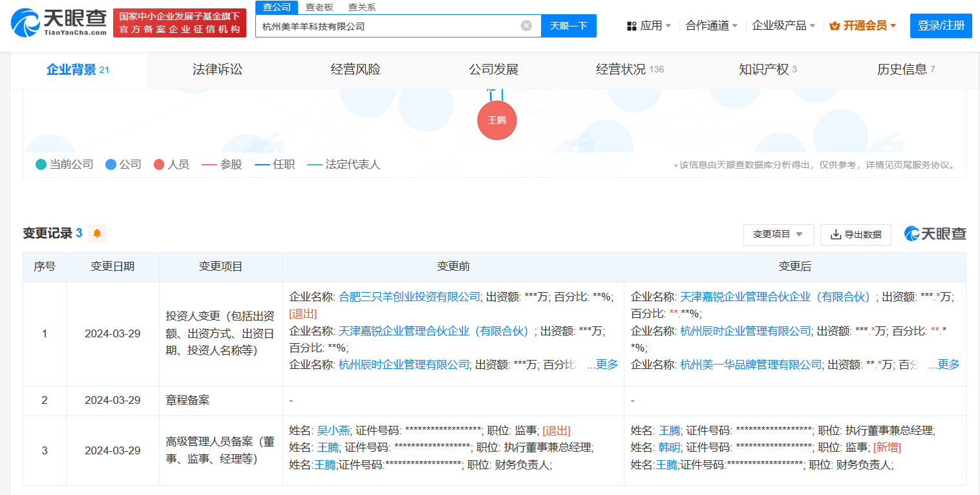
Task: Switch to the 企业背景 tab
Action: point(78,70)
